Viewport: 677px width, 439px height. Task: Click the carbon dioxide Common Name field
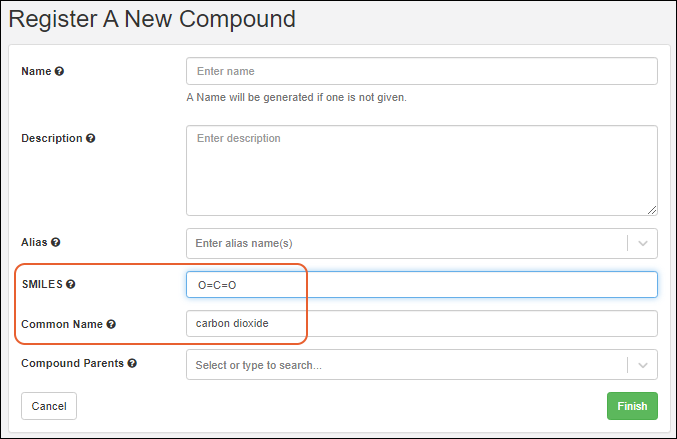(420, 324)
